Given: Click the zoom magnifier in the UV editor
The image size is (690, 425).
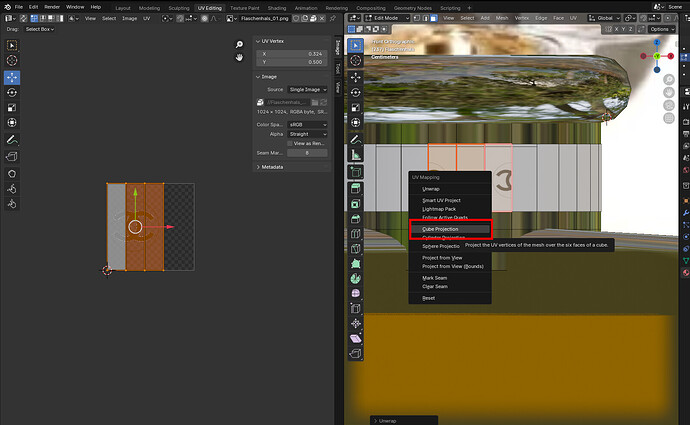Looking at the screenshot, I should pos(239,44).
